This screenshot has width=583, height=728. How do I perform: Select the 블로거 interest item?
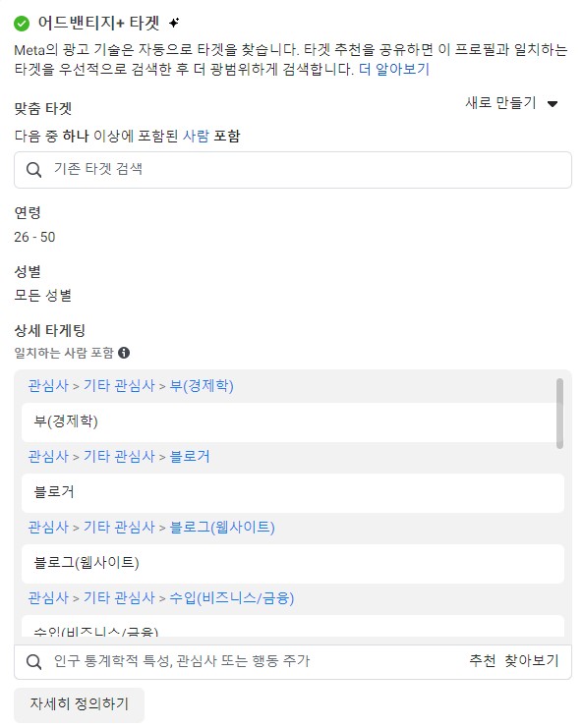pyautogui.click(x=293, y=492)
